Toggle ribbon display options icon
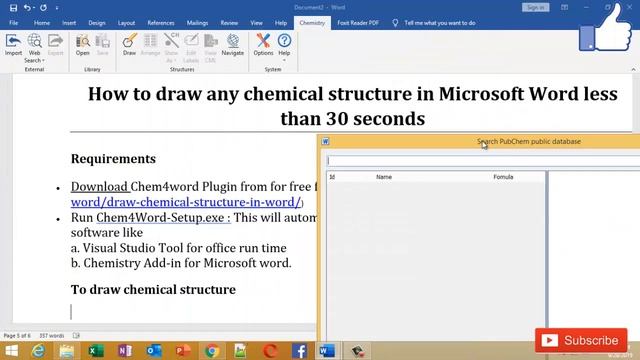The width and height of the screenshot is (640, 360). pos(564,7)
